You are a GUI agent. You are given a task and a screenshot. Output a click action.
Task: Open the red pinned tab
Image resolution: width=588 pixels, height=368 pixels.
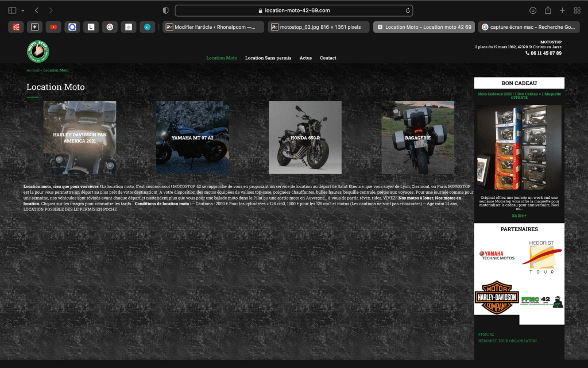(x=16, y=27)
